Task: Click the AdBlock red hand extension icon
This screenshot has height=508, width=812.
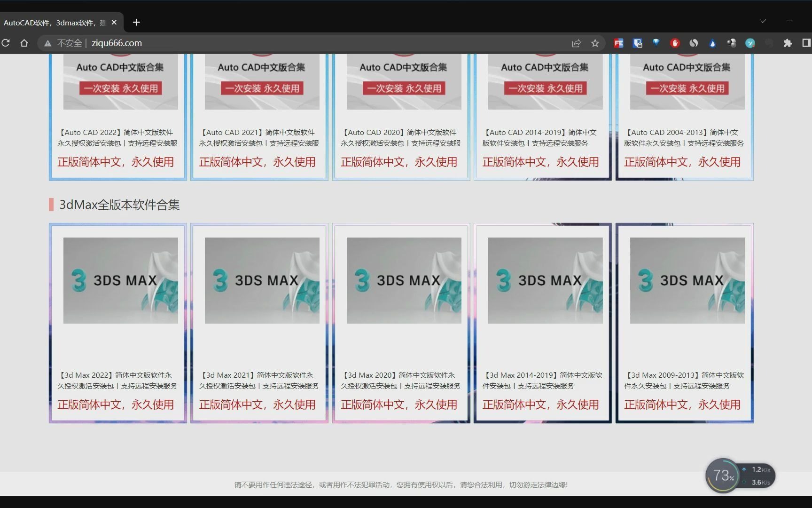Action: click(x=675, y=43)
